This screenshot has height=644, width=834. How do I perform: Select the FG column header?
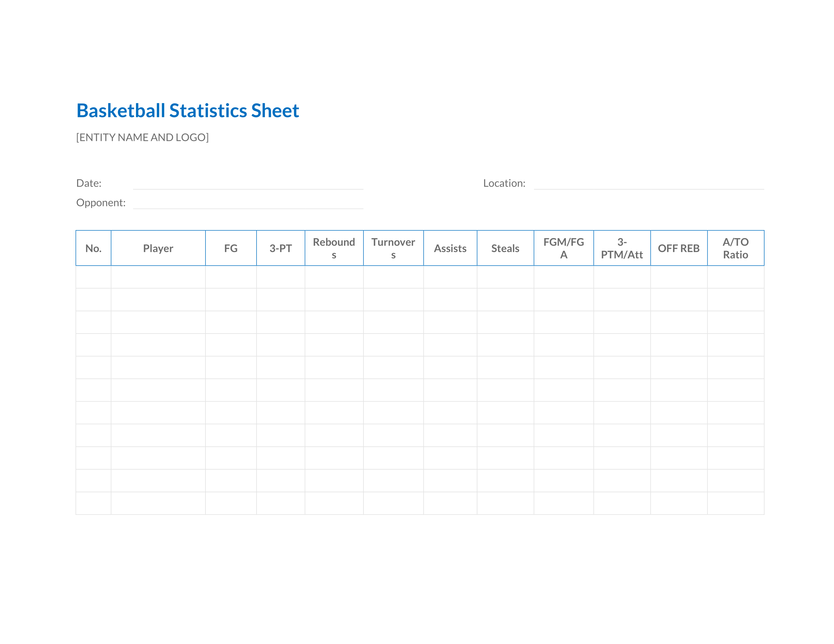click(x=231, y=248)
